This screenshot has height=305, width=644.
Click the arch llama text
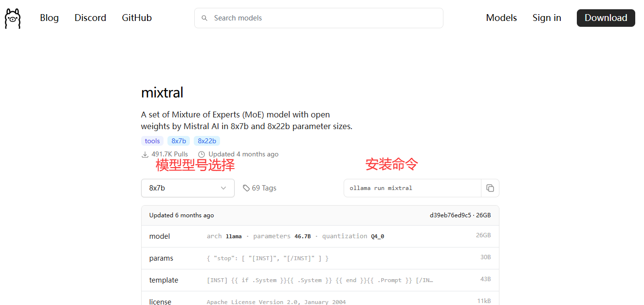(224, 236)
